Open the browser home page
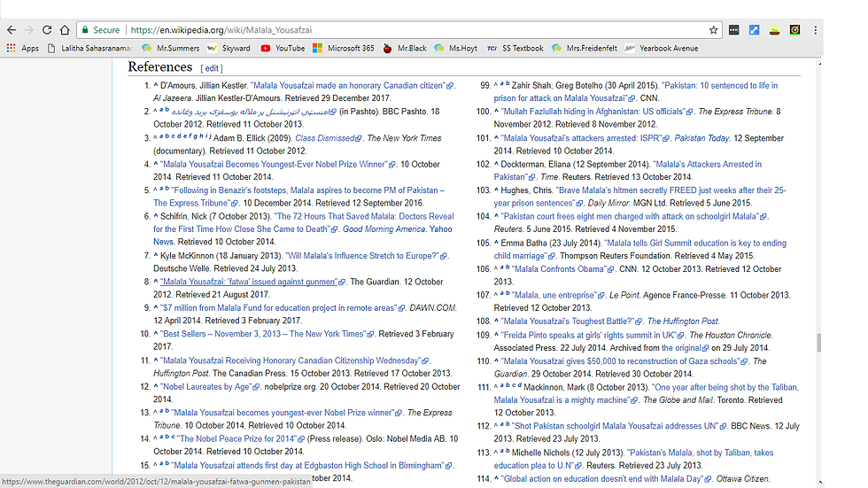The height and width of the screenshot is (488, 868). tap(65, 30)
